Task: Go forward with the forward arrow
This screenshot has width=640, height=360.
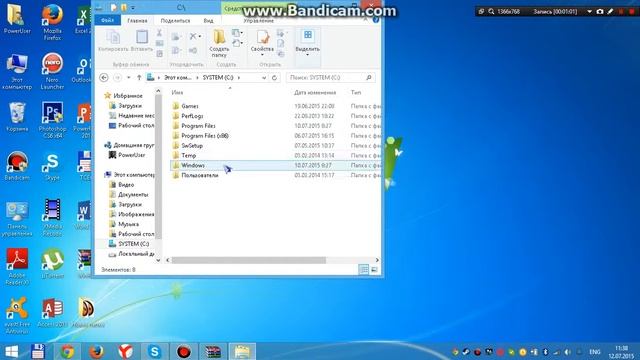Action: [117, 78]
